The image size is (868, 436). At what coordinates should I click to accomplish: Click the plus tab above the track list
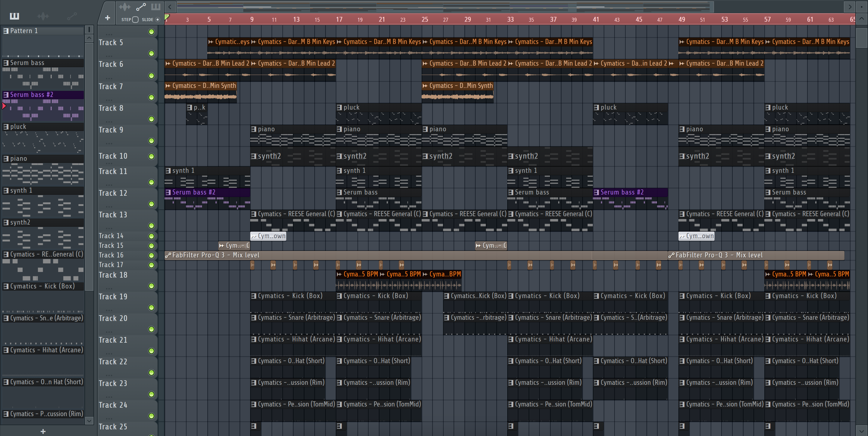pos(108,18)
